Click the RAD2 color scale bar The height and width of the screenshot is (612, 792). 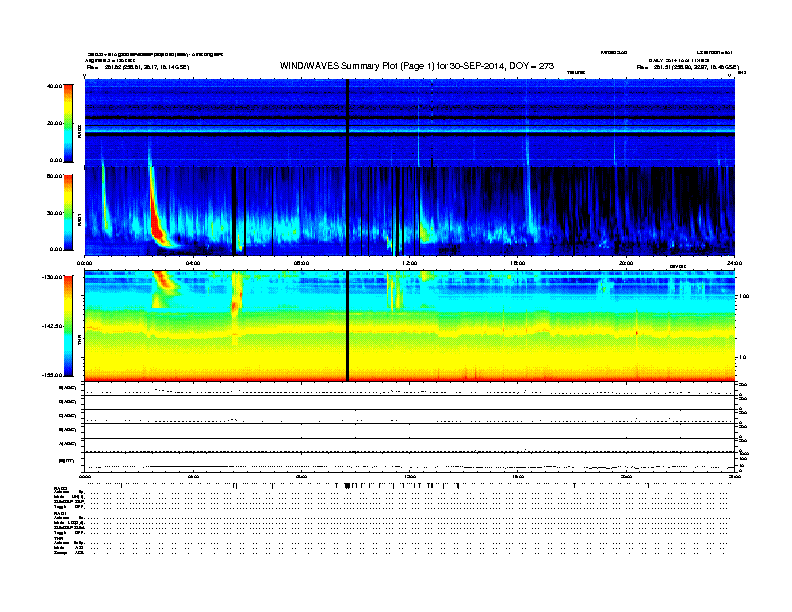[x=68, y=123]
